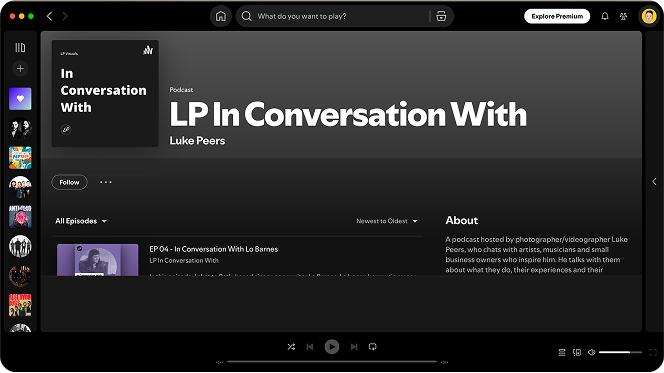Open the All Episodes filter dropdown
Image resolution: width=664 pixels, height=373 pixels.
(81, 221)
